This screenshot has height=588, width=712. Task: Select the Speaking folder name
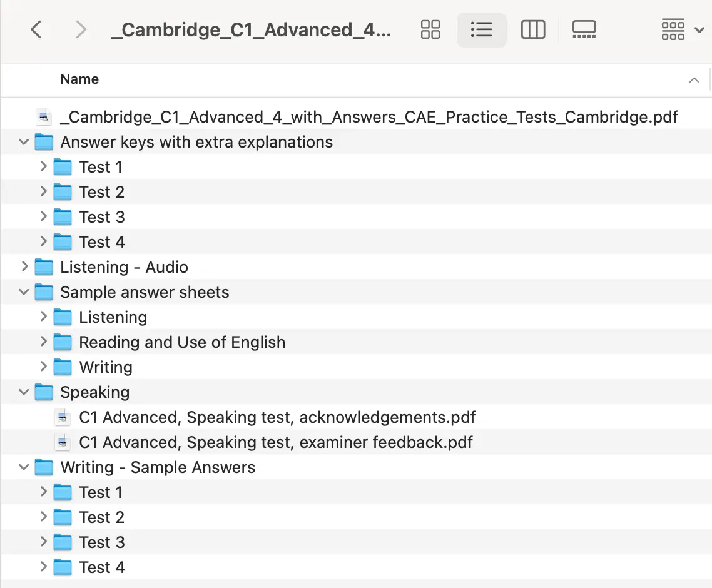[95, 392]
